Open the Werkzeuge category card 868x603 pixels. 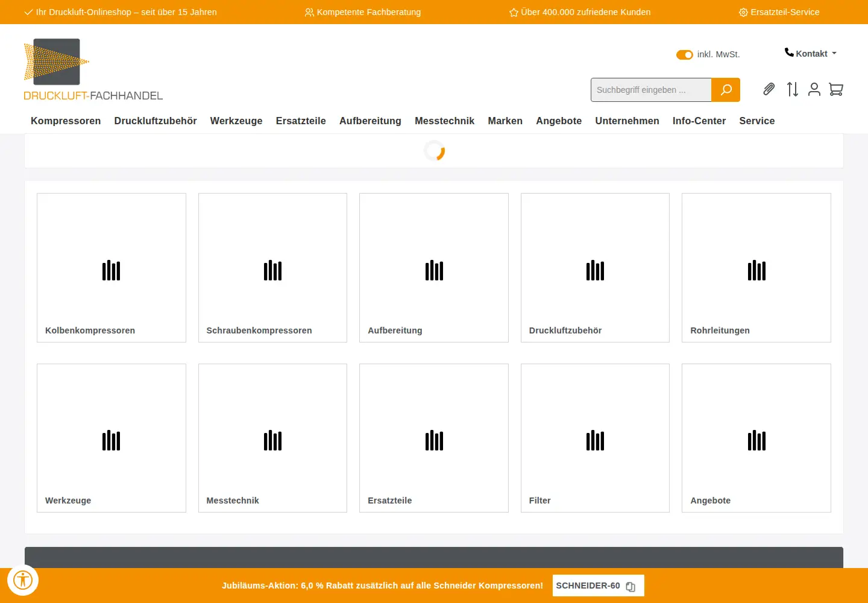[112, 438]
